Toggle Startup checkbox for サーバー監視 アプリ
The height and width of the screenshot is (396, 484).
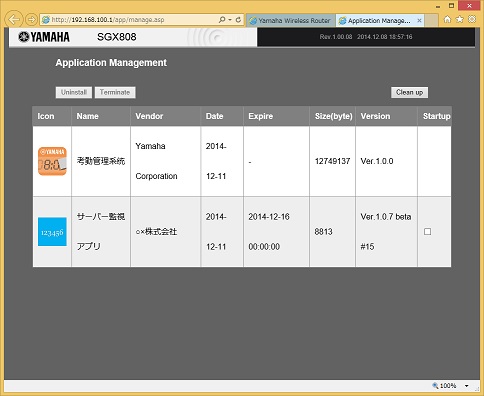pyautogui.click(x=427, y=231)
